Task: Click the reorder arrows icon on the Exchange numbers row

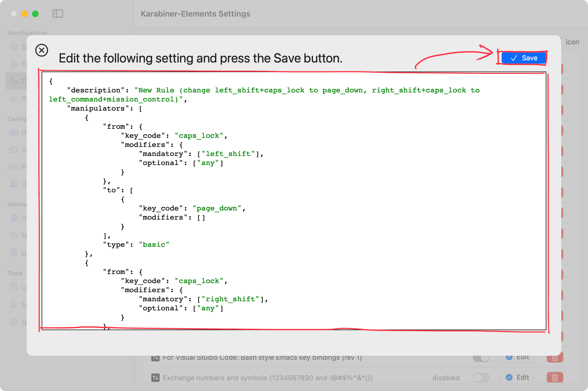Action: 155,378
